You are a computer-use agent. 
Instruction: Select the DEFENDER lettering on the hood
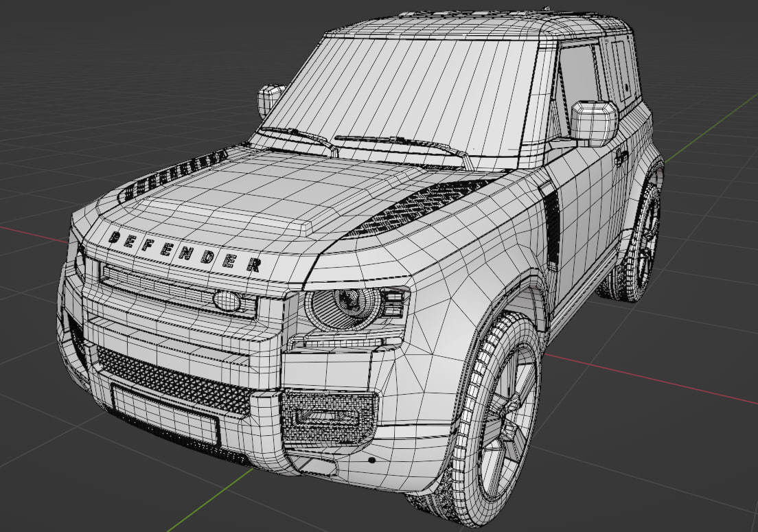[185, 251]
